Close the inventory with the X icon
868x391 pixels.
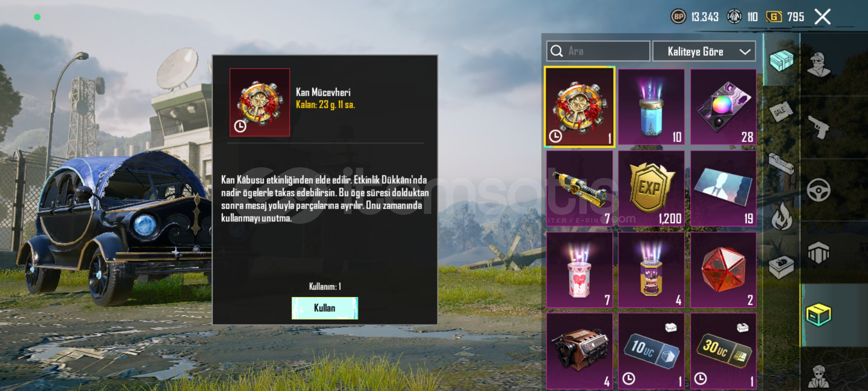tap(822, 17)
